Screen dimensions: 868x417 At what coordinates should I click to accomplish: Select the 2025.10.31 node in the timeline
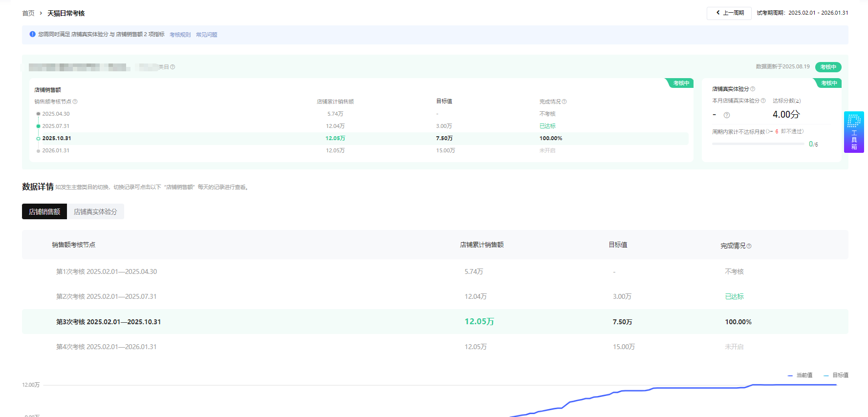(x=56, y=138)
